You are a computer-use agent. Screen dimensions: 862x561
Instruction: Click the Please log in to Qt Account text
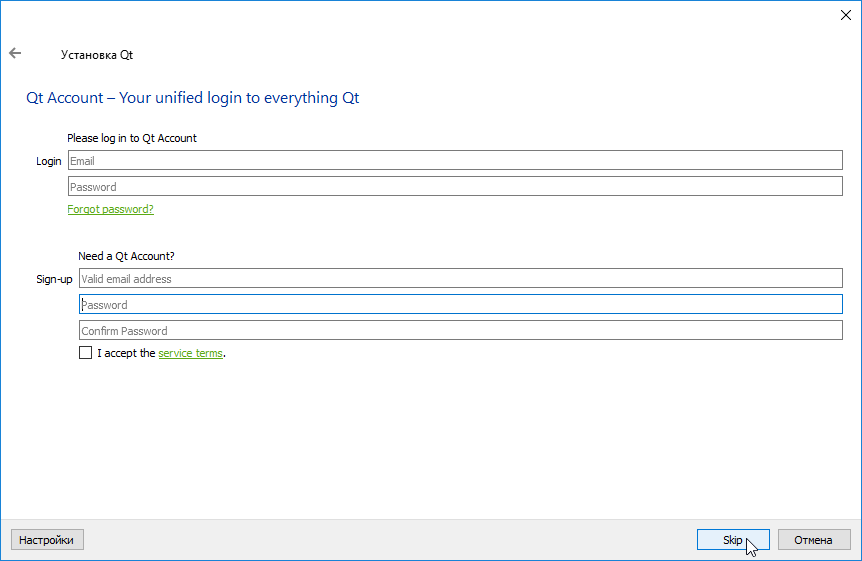(x=131, y=138)
